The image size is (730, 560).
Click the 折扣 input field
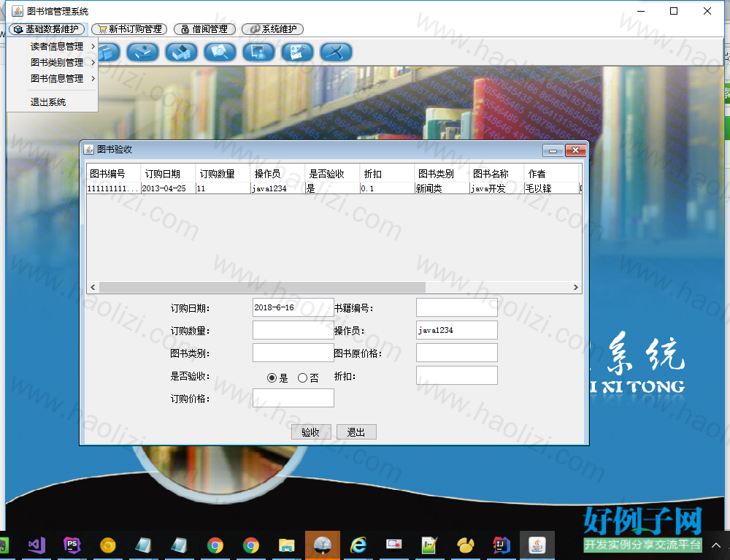(457, 375)
